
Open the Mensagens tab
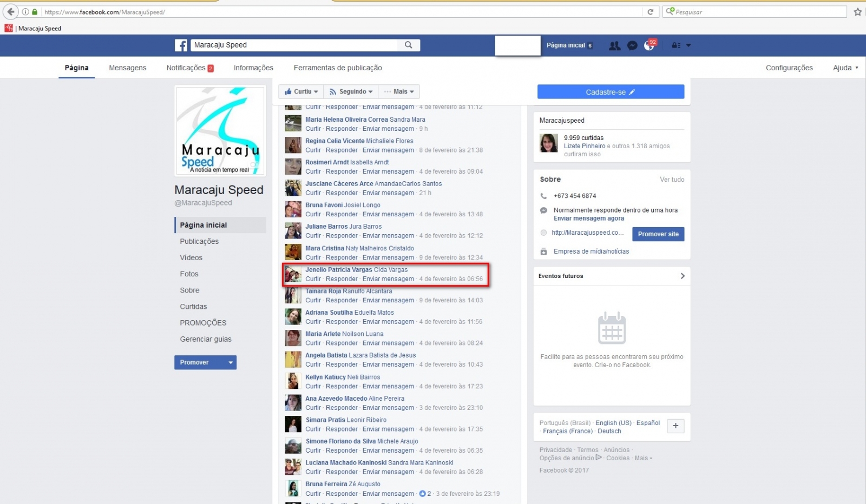click(x=128, y=68)
